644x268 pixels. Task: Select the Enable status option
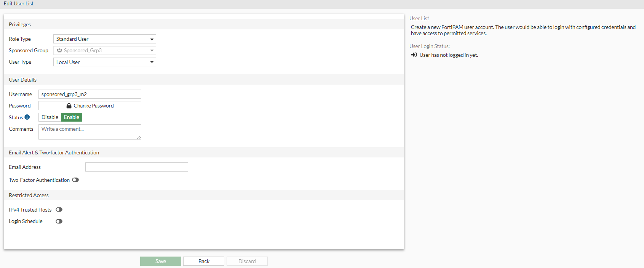point(72,117)
